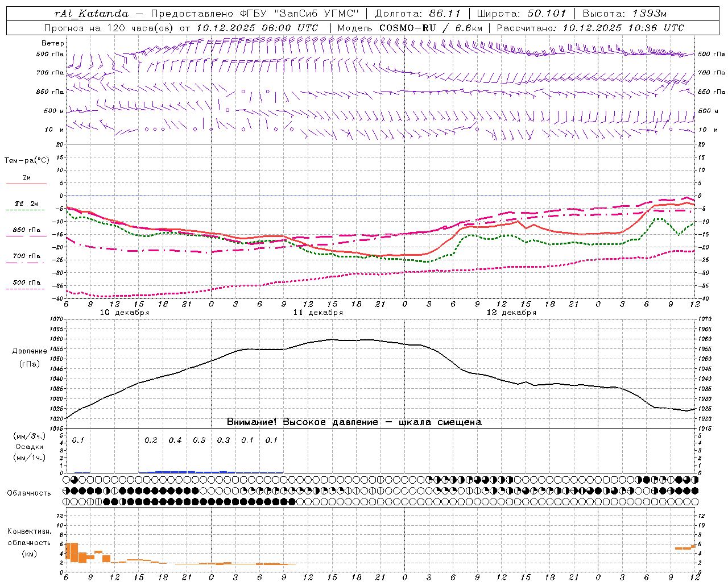Click the Широта: 50.101 value
The image size is (728, 582).
point(522,14)
